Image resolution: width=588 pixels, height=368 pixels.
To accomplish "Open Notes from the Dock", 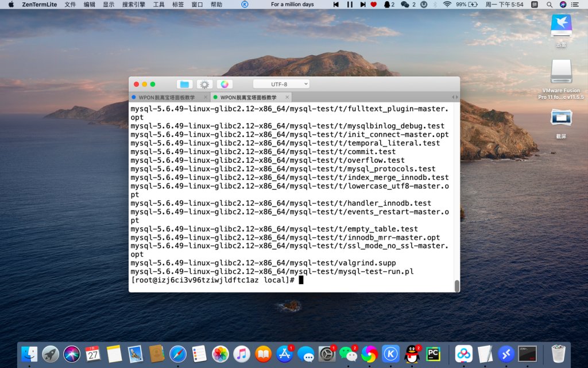I will tap(114, 354).
